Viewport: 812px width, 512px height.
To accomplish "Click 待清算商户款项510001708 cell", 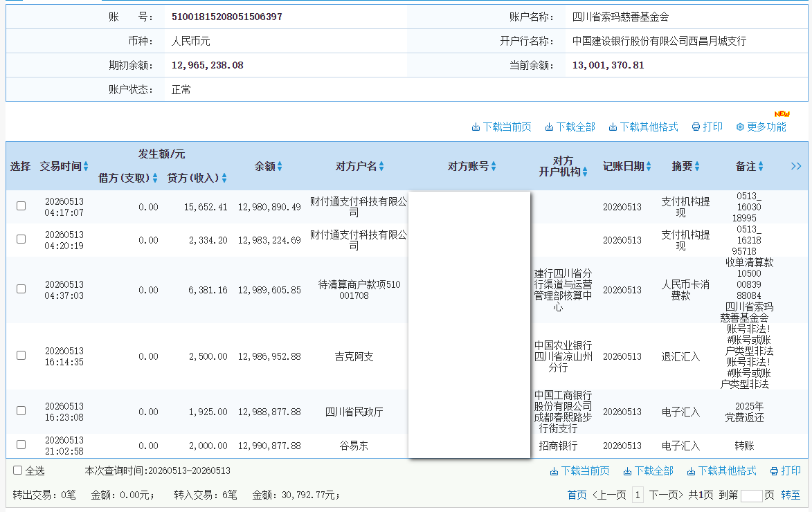I will 359,290.
